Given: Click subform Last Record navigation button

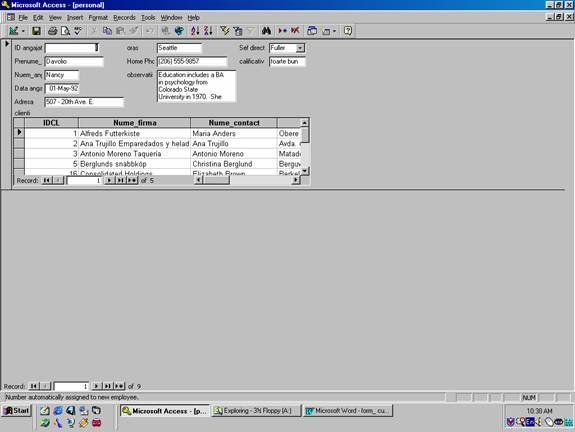Looking at the screenshot, I should [120, 180].
